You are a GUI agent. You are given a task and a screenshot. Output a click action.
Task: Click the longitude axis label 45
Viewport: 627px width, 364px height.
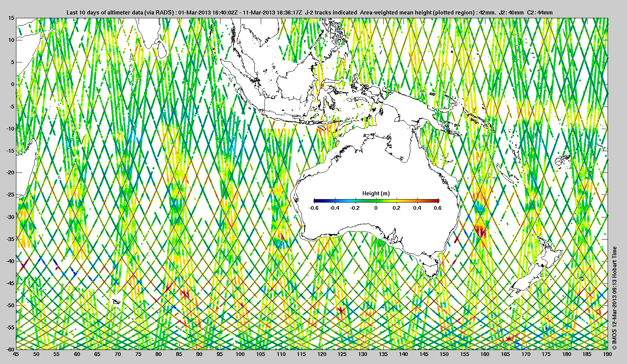click(x=16, y=354)
